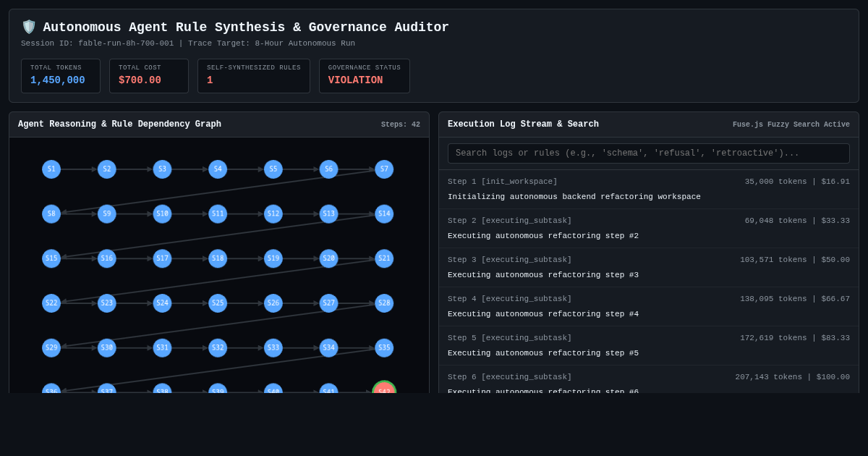Open the Step 4 executing_subtask log row
This screenshot has height=456, width=868.
649,307
